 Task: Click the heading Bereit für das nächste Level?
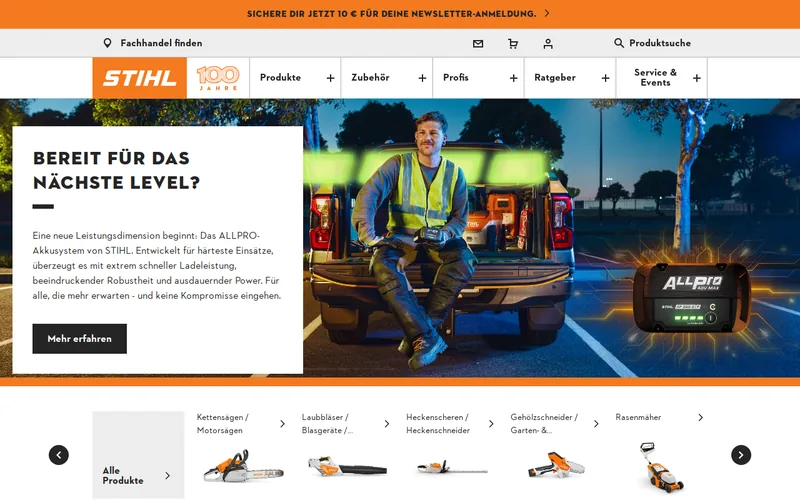(116, 170)
